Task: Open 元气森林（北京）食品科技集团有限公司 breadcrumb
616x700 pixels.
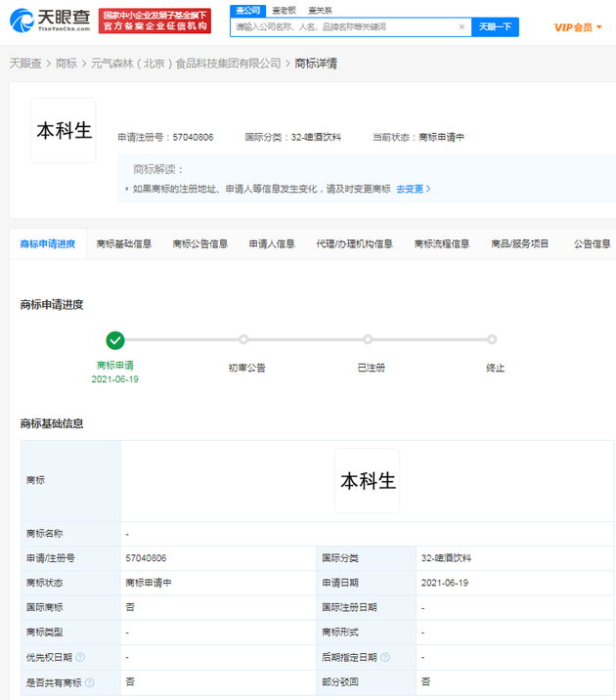Action: (x=186, y=64)
